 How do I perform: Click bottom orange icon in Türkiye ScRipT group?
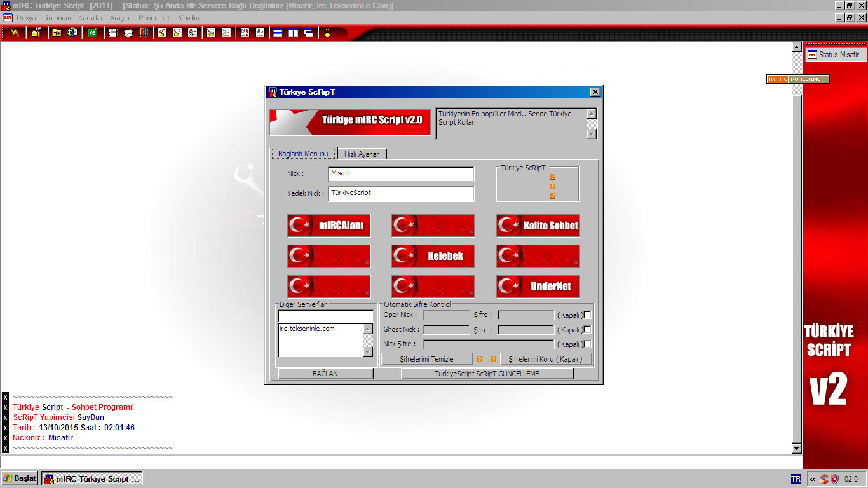[x=553, y=196]
